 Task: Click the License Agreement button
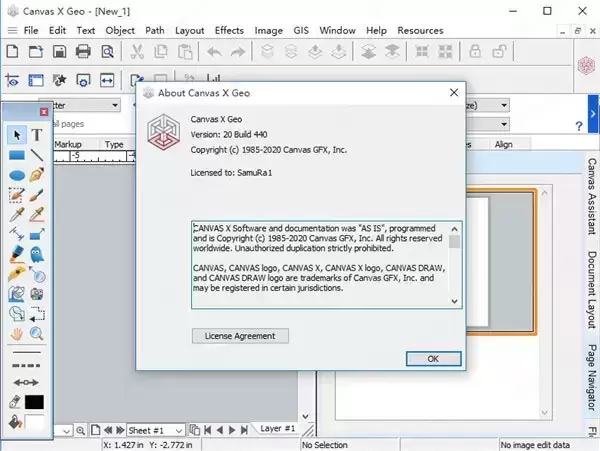[240, 335]
